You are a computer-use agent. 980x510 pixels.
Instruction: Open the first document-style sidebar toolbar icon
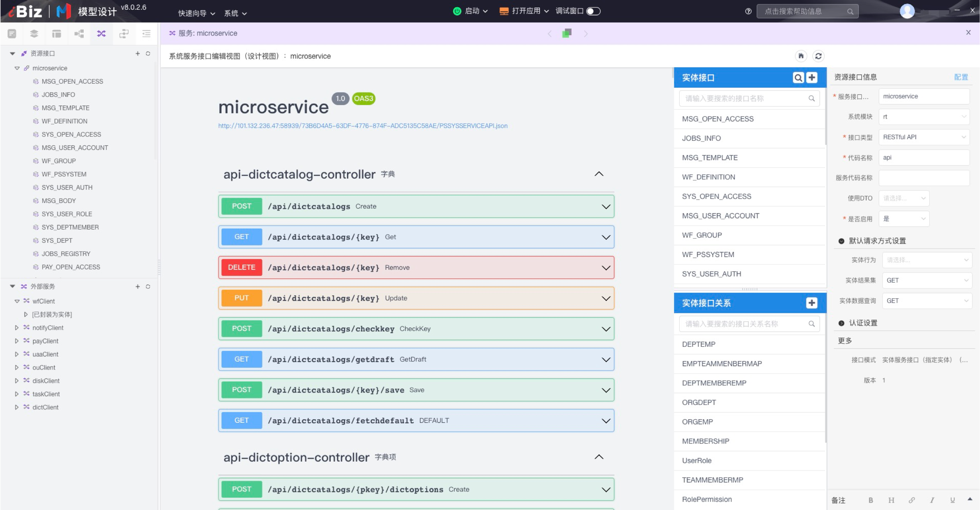[x=12, y=34]
